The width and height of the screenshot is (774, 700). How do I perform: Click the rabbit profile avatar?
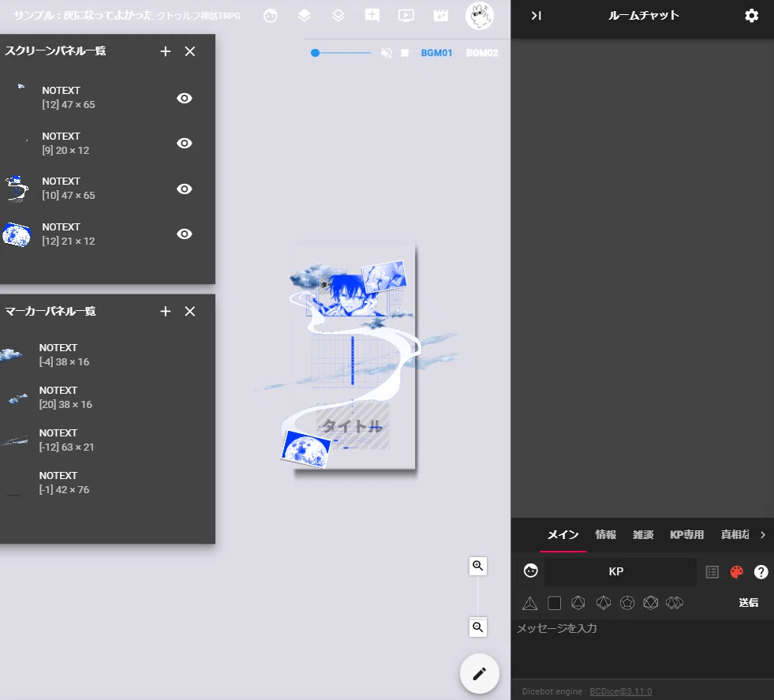[479, 16]
